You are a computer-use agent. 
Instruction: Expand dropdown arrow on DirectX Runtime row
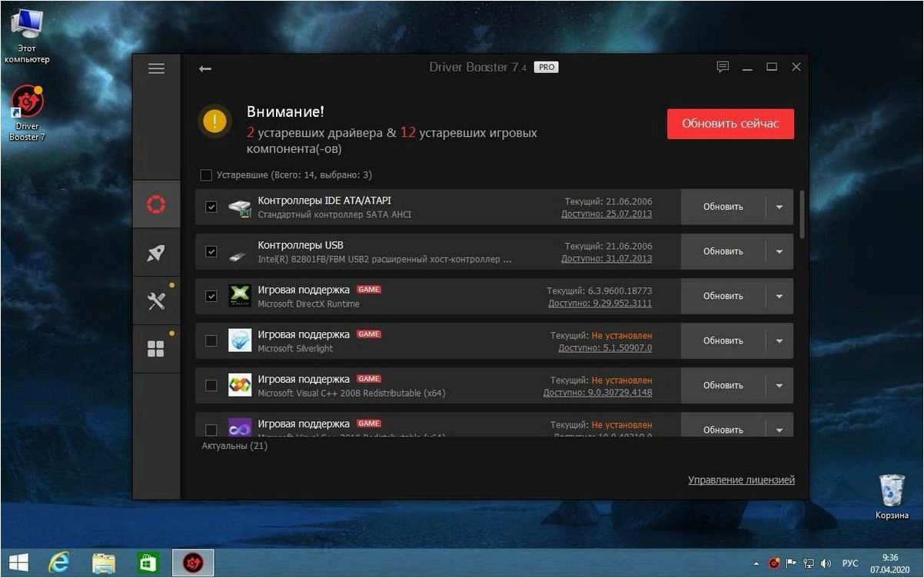tap(779, 296)
